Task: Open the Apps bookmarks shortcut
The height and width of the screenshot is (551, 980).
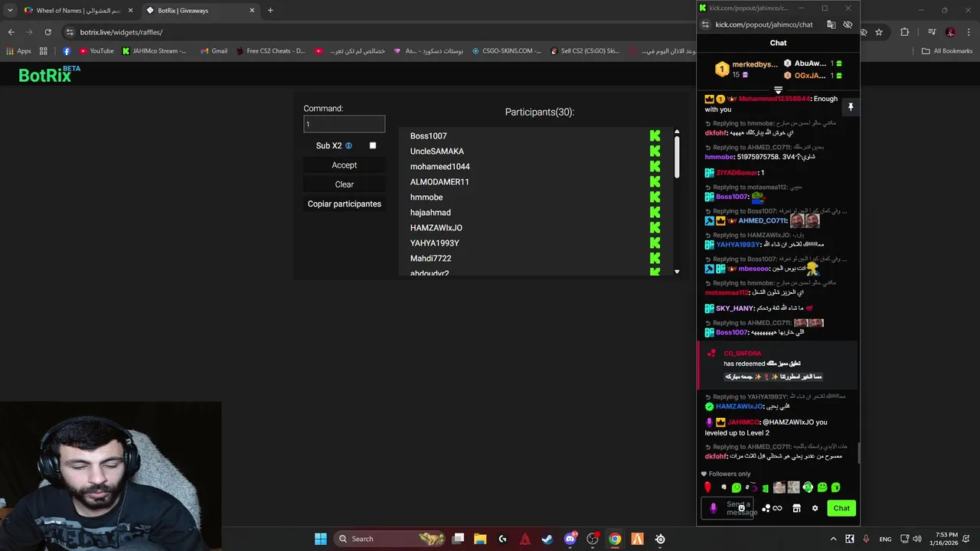Action: click(19, 51)
